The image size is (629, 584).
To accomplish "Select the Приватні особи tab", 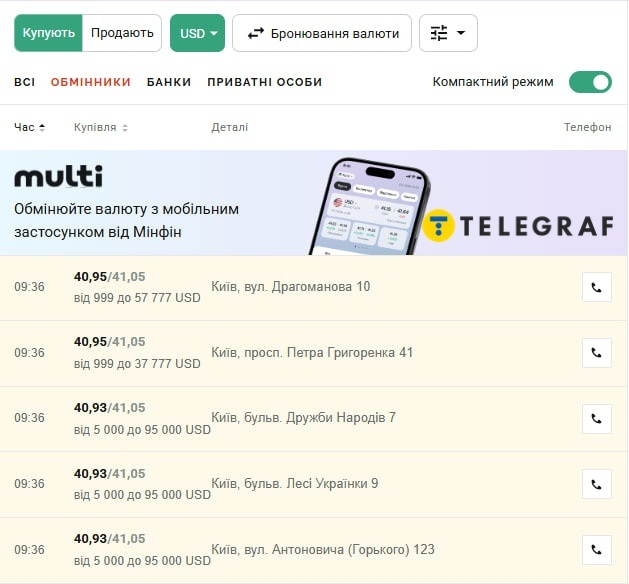I will click(264, 82).
